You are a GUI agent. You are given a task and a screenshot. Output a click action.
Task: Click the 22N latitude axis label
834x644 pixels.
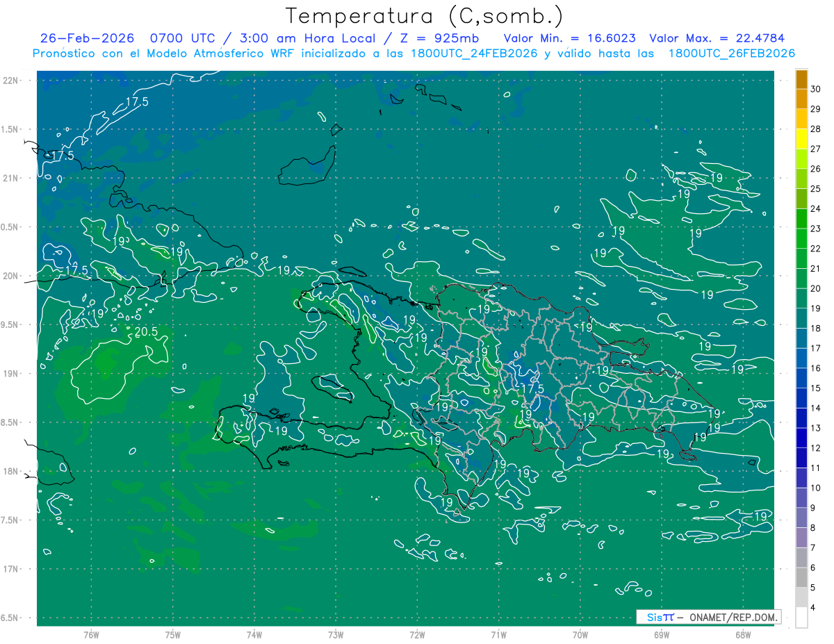(x=11, y=80)
